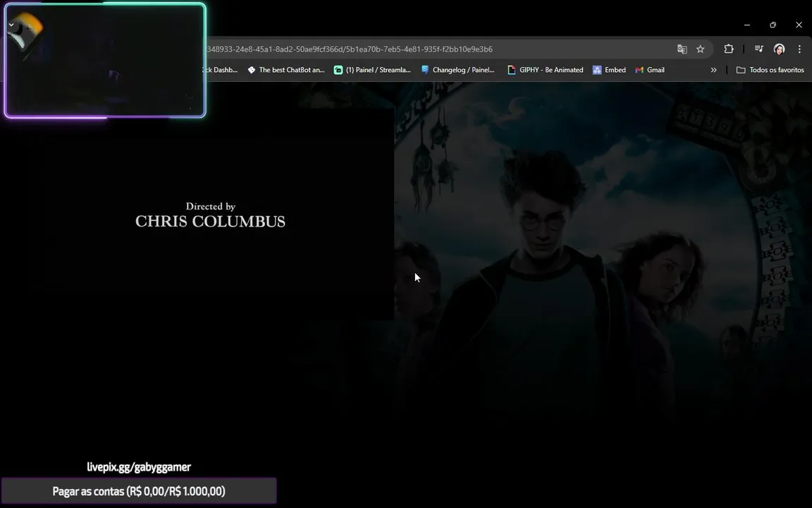Expand hidden bookmarks with the chevron
812x508 pixels.
point(713,70)
